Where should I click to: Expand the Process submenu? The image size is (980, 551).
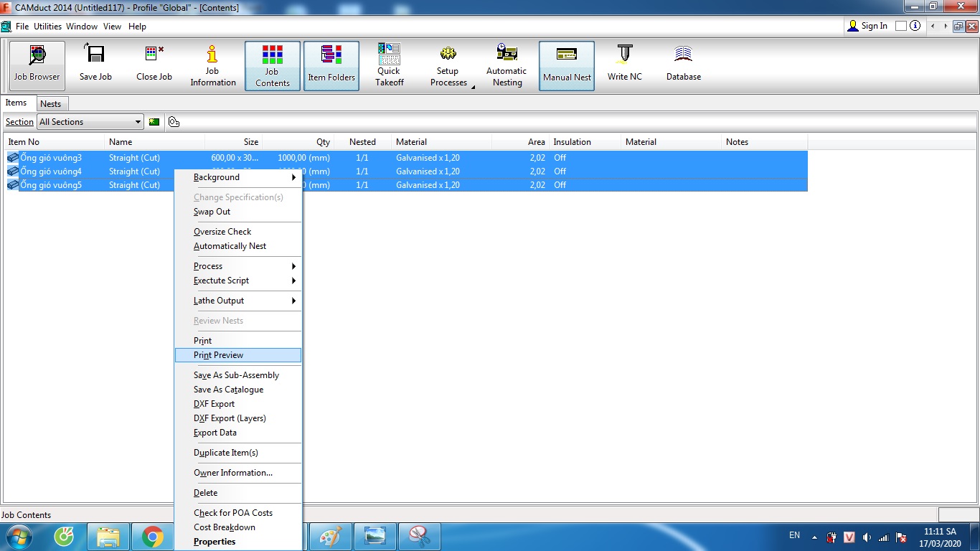tap(238, 266)
